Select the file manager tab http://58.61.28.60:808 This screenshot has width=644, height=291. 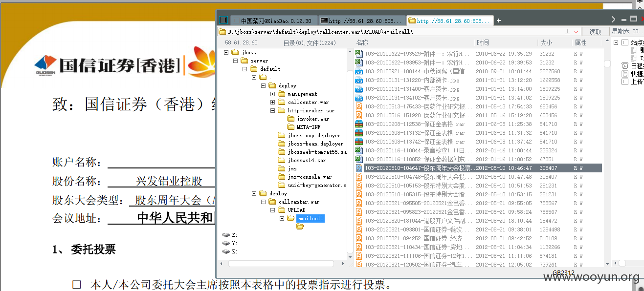point(449,21)
